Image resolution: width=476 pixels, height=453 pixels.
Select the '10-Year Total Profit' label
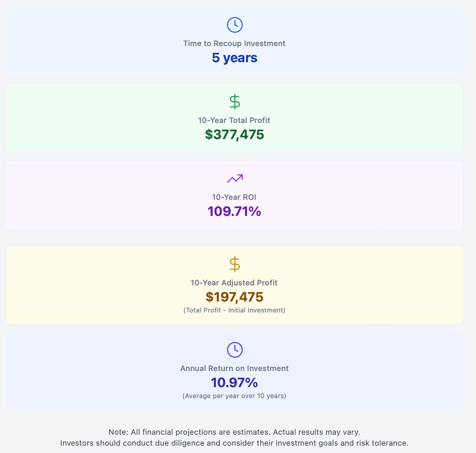coord(234,120)
